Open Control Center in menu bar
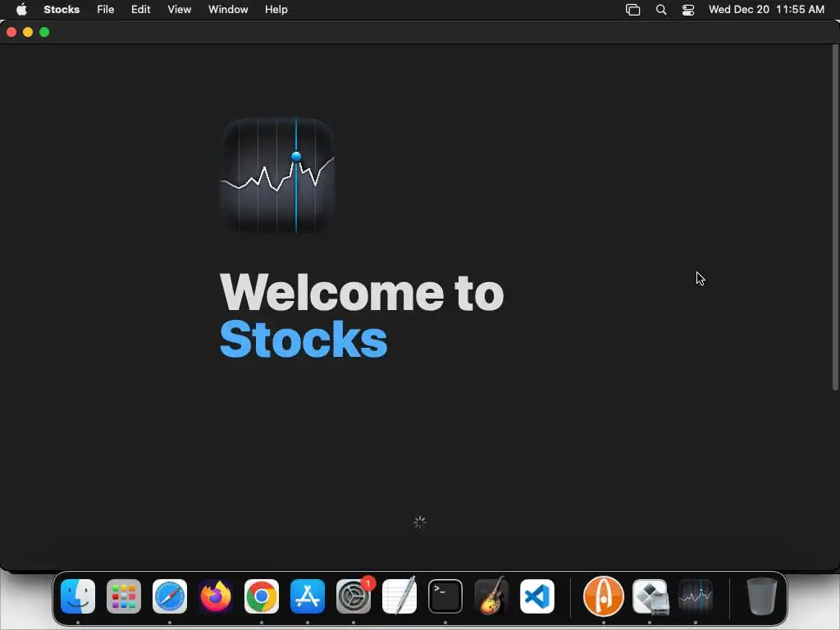Viewport: 840px width, 630px height. click(688, 10)
